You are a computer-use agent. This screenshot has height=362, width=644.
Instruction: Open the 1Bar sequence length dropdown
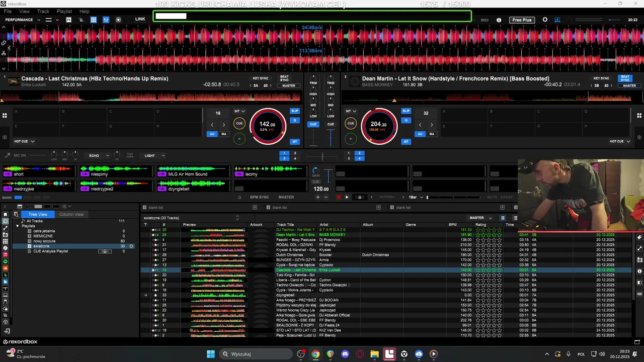tap(416, 197)
